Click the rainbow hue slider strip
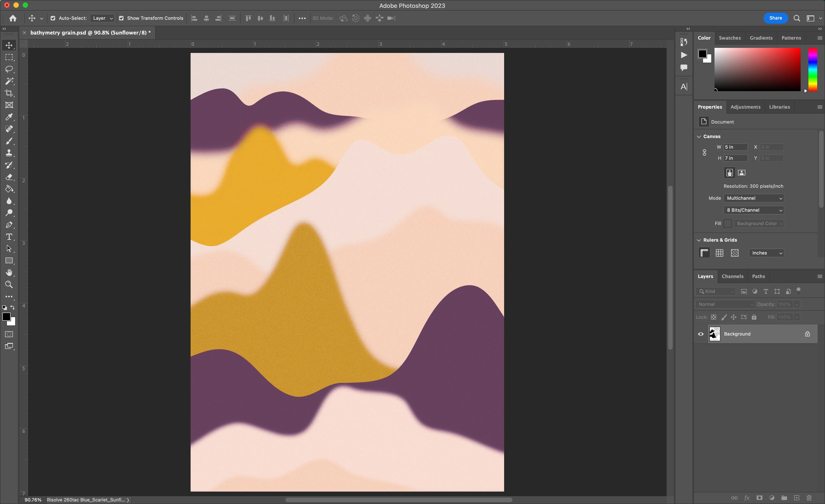 point(813,69)
